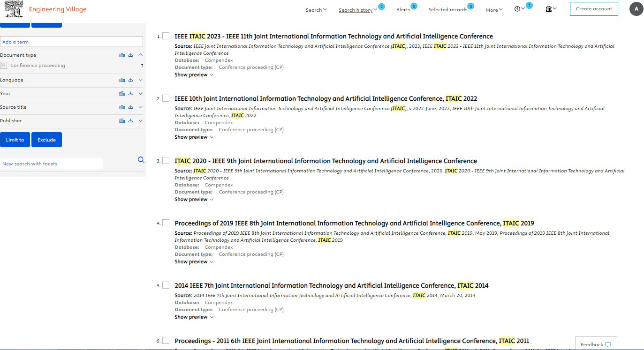The image size is (644, 350).
Task: Select record 2 ITAIC 2022 checkbox
Action: click(166, 98)
